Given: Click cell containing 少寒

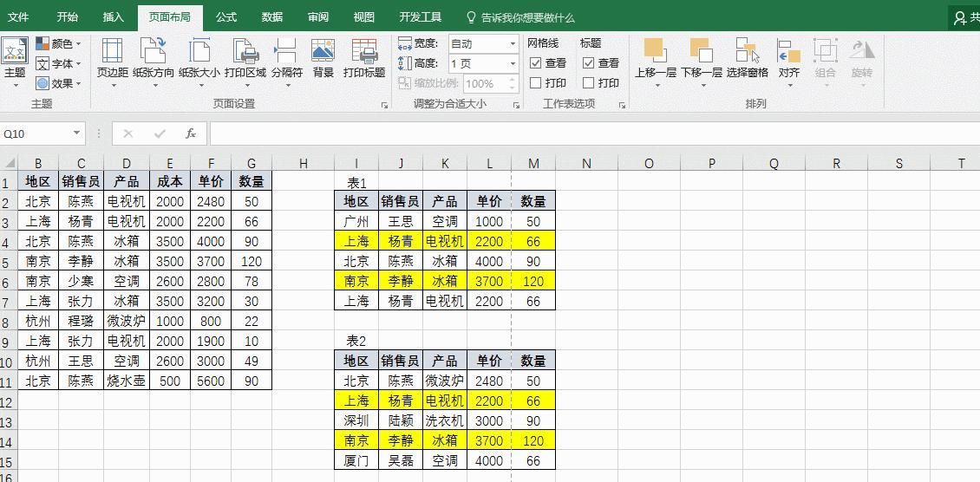Looking at the screenshot, I should coord(81,281).
